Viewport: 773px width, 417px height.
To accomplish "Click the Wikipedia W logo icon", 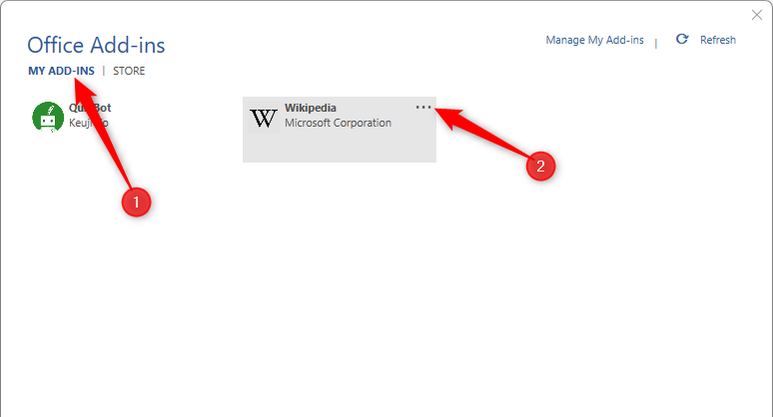I will 263,118.
